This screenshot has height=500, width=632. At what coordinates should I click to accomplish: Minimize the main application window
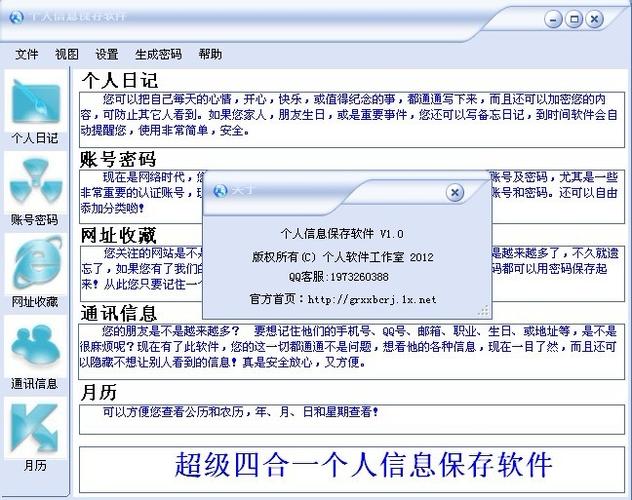pos(553,19)
